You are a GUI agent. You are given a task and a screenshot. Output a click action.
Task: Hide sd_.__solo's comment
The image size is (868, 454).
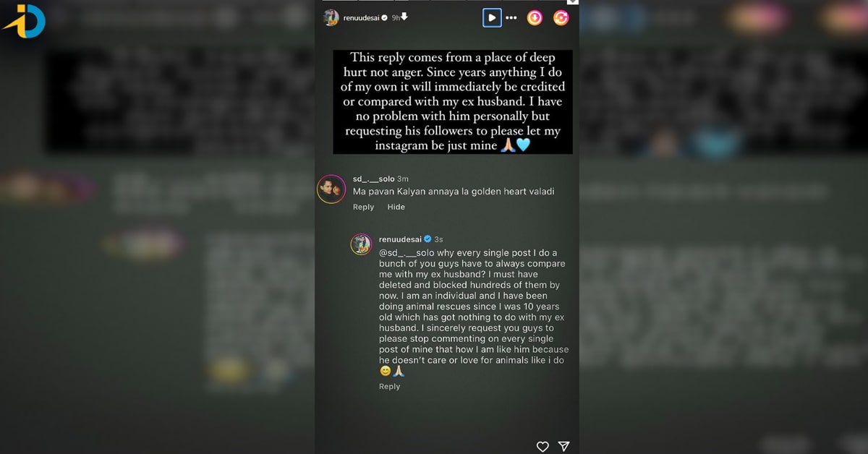396,207
